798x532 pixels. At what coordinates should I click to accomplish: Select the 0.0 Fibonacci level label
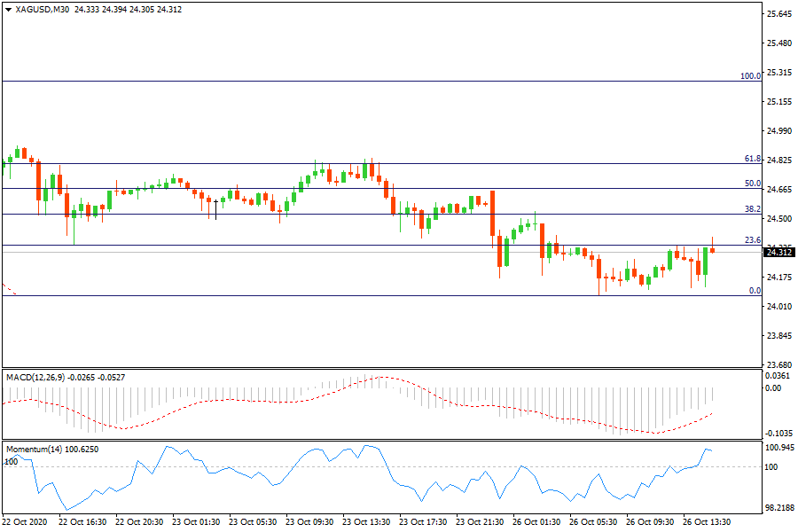tap(754, 291)
